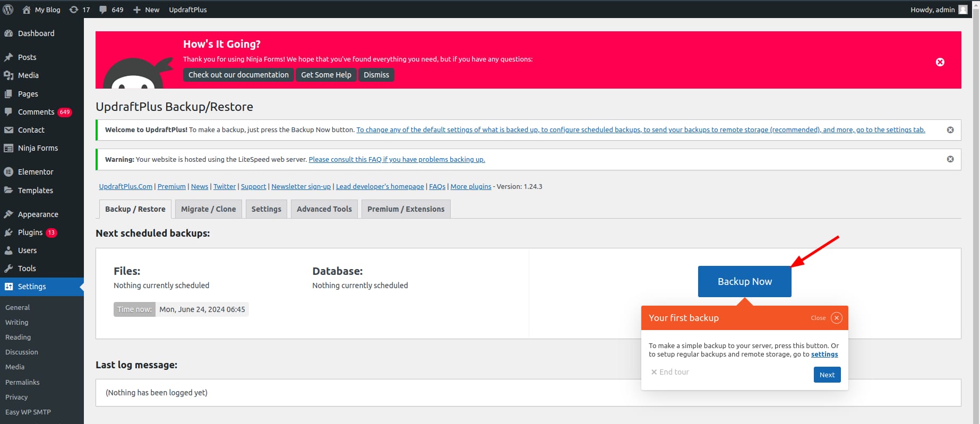End the tour via End tour link
The height and width of the screenshot is (424, 980).
pyautogui.click(x=670, y=372)
